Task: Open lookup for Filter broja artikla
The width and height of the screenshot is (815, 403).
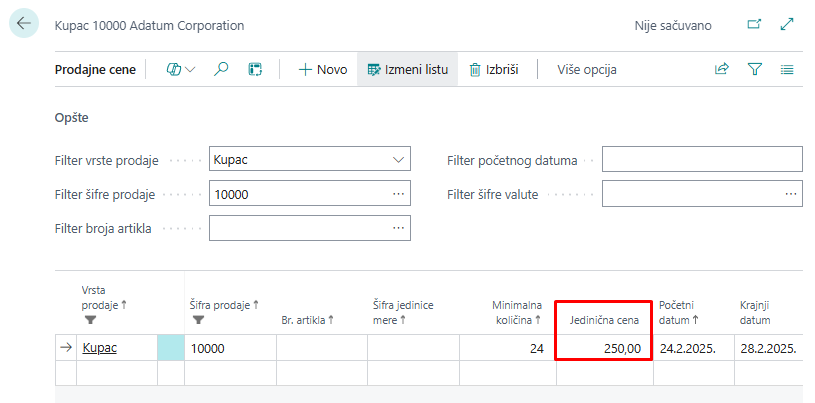Action: (x=397, y=229)
